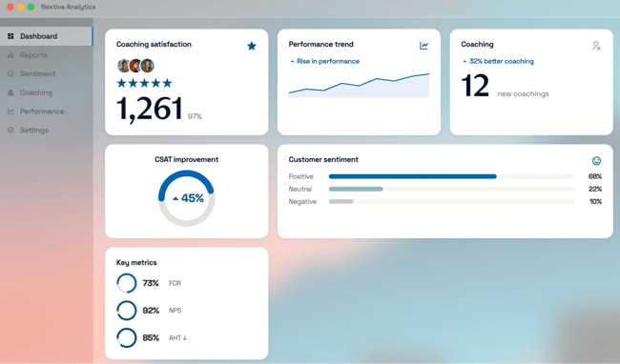Maximize the window with green button
This screenshot has height=364, width=620.
31,7
